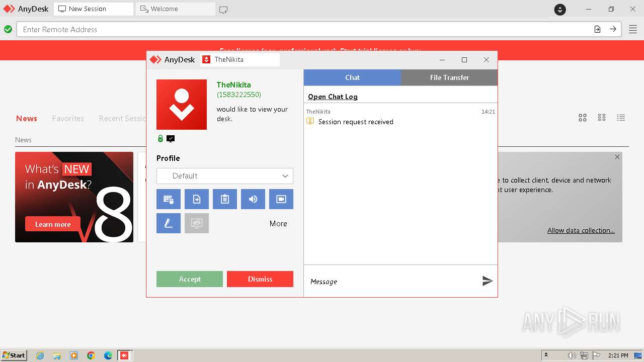The width and height of the screenshot is (644, 362).
Task: Click the green connection status icon
Action: (8, 29)
